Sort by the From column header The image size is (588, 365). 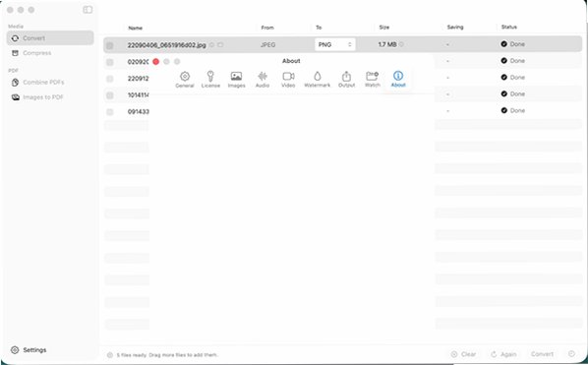tap(267, 28)
